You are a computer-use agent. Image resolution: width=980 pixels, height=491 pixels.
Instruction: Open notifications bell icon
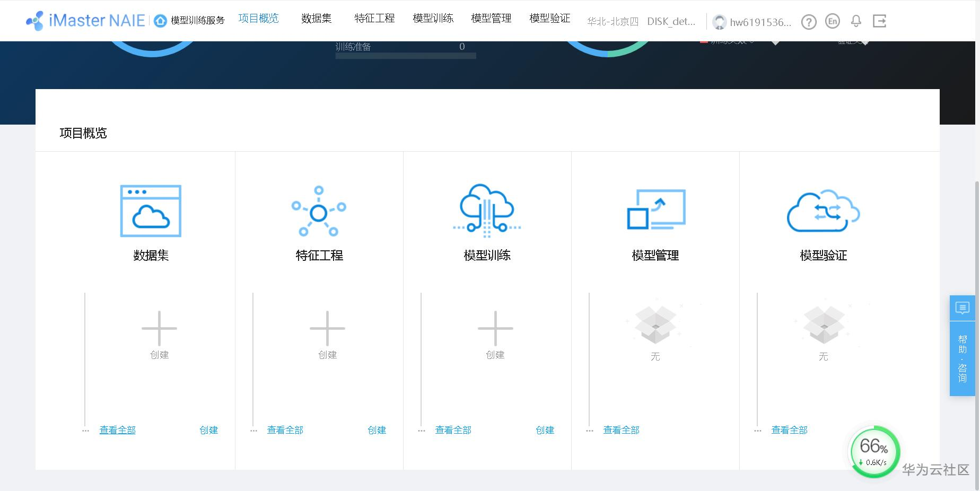[856, 21]
